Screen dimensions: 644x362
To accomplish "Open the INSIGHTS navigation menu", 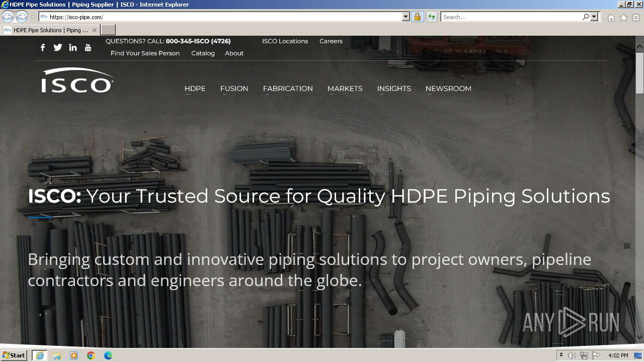I will 394,88.
